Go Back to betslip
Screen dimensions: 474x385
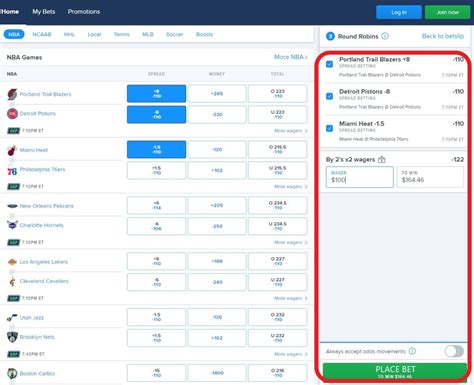tap(443, 36)
